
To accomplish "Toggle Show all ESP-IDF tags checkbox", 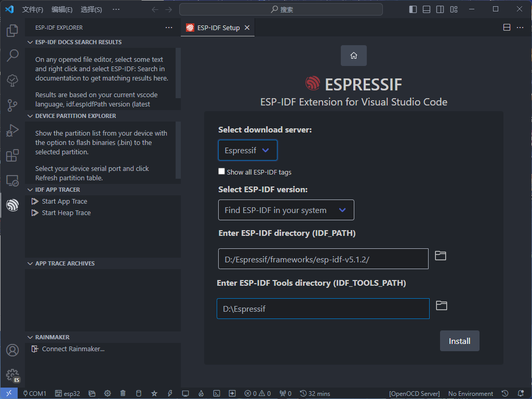I will click(x=221, y=171).
